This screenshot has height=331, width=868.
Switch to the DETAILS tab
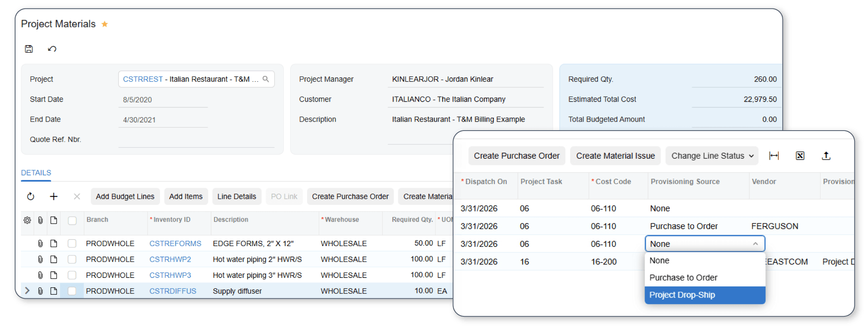(x=36, y=173)
